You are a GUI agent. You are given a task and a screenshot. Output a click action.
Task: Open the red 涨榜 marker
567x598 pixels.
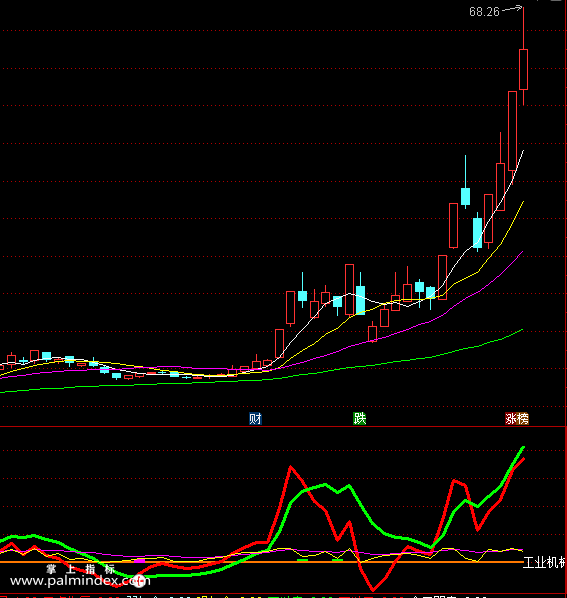pyautogui.click(x=517, y=419)
